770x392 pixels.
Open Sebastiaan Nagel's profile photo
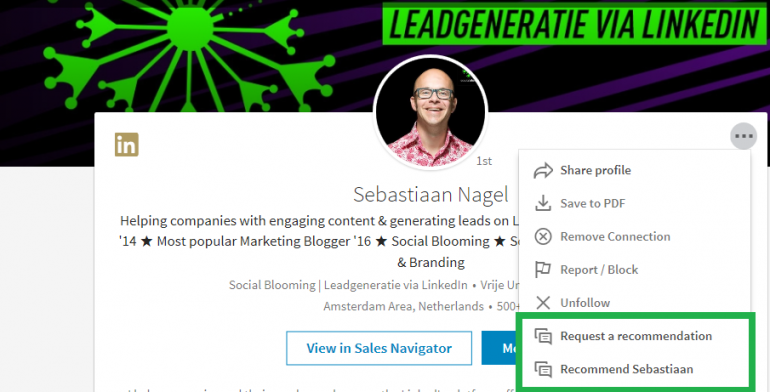pyautogui.click(x=431, y=112)
